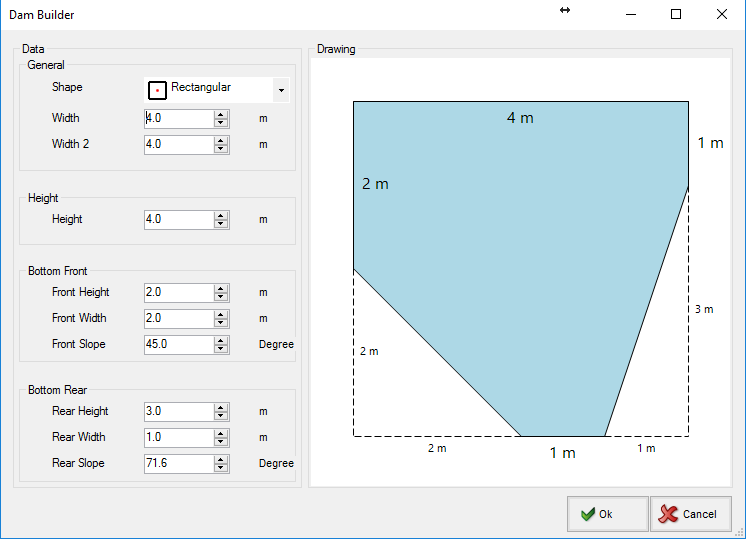
Task: Decrease Width 2 value with down arrow
Action: (x=221, y=149)
